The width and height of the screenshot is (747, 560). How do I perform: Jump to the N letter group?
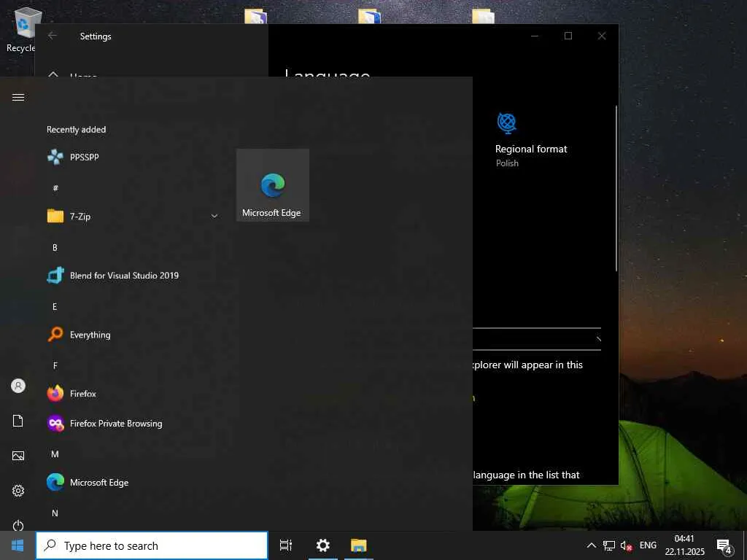coord(55,513)
